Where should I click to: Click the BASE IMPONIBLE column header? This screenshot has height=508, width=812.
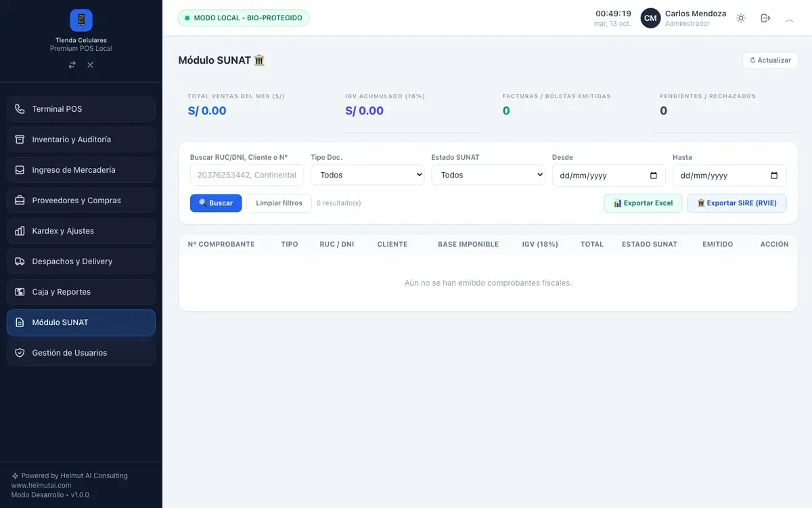pos(468,245)
